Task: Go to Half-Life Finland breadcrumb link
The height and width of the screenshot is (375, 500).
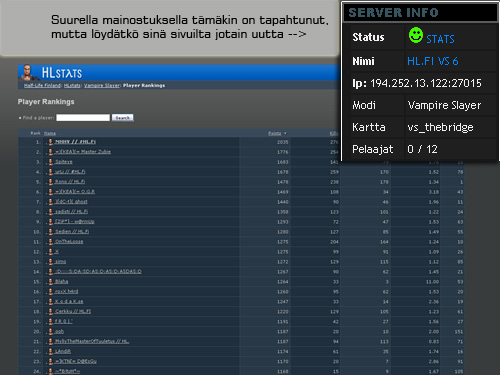Action: point(42,86)
